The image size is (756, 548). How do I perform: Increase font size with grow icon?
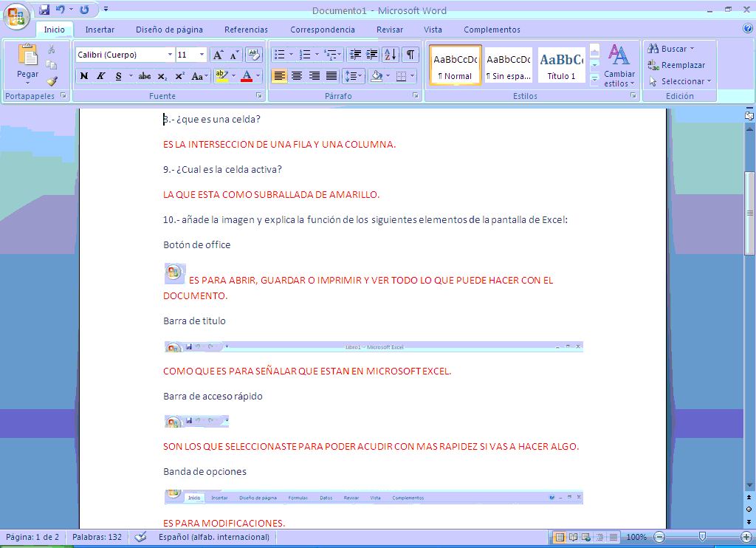coord(218,55)
